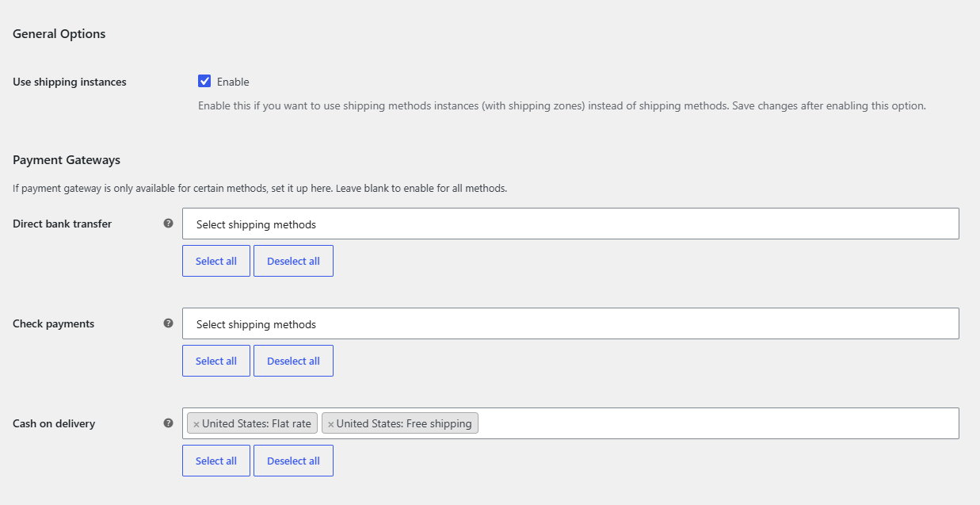
Task: Click the Use shipping instances label
Action: 70,82
